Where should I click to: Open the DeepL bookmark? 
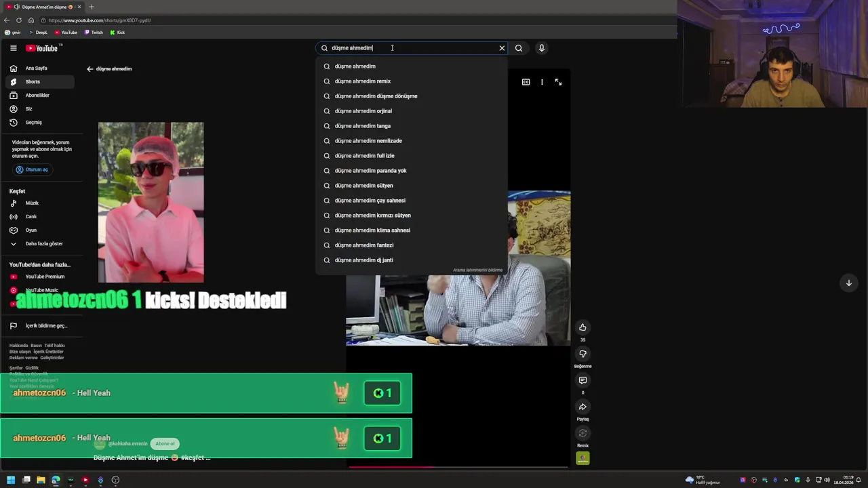click(38, 33)
